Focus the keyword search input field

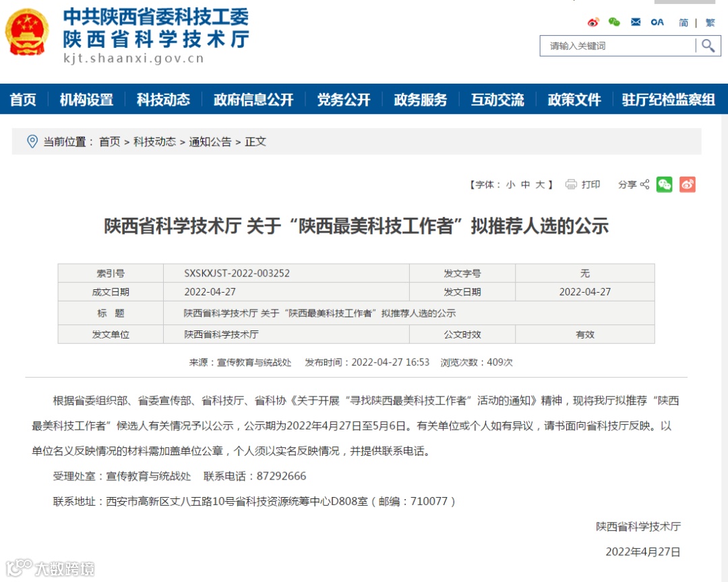tap(617, 46)
